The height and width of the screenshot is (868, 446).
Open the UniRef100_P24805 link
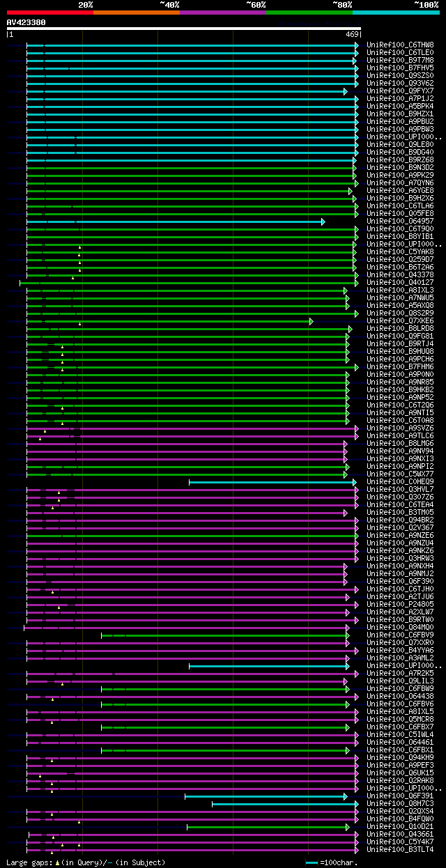400,605
